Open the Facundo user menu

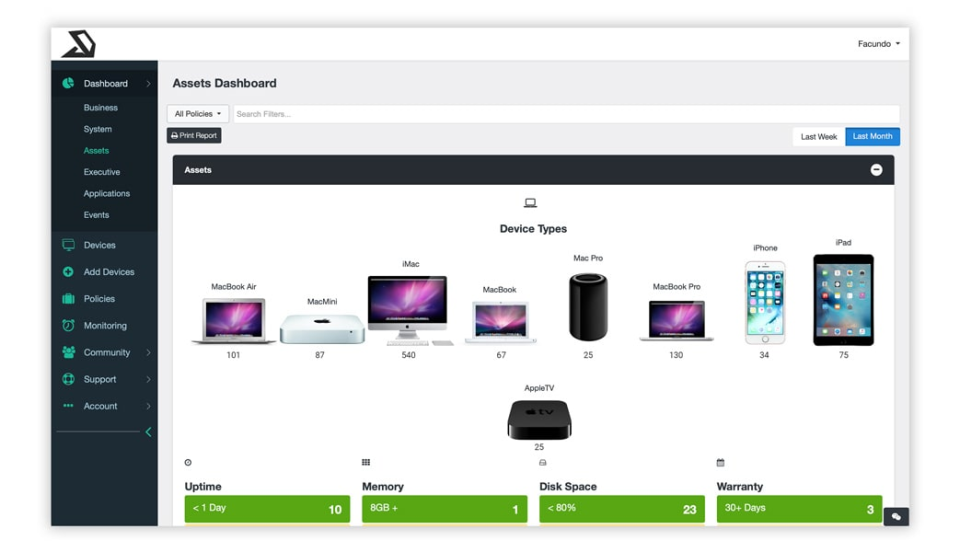(x=879, y=44)
